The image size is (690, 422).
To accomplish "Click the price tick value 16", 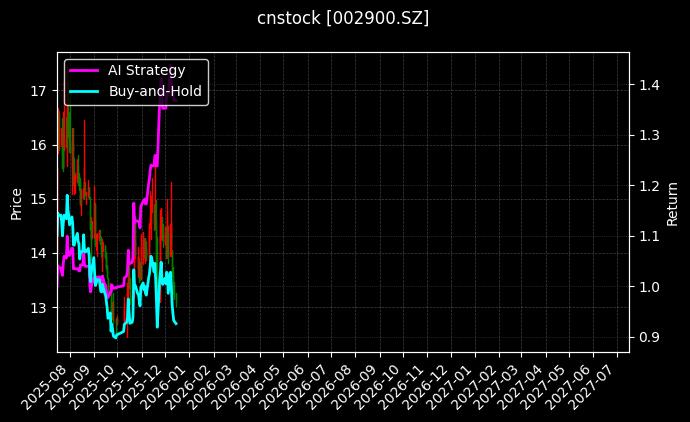I will tap(38, 145).
